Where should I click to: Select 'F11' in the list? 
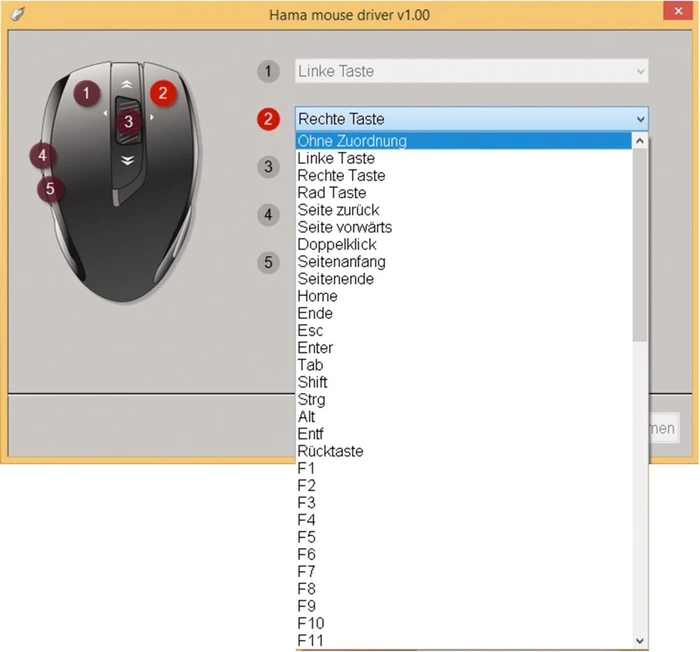click(463, 640)
